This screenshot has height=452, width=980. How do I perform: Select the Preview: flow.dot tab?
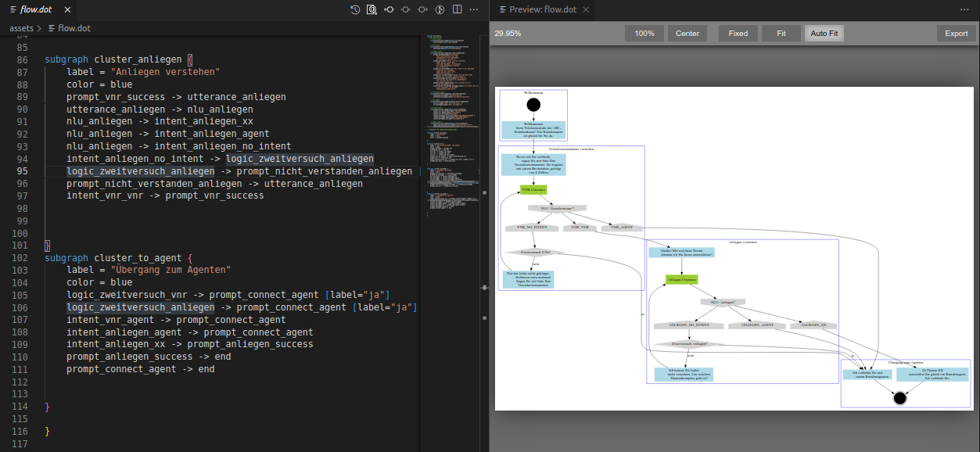pyautogui.click(x=541, y=9)
